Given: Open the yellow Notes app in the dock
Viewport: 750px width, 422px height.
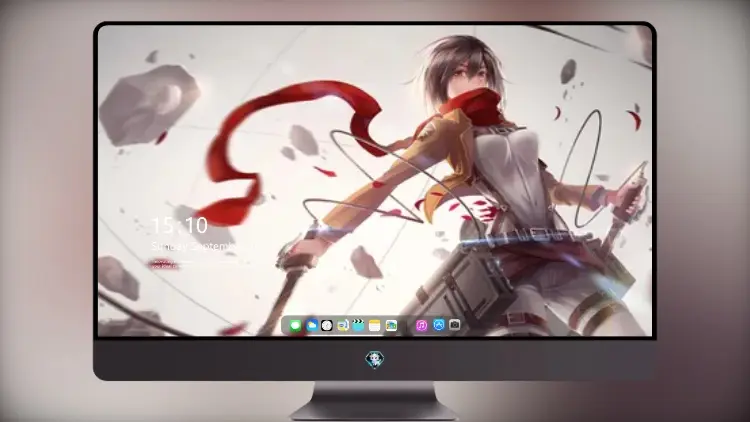Looking at the screenshot, I should click(375, 326).
